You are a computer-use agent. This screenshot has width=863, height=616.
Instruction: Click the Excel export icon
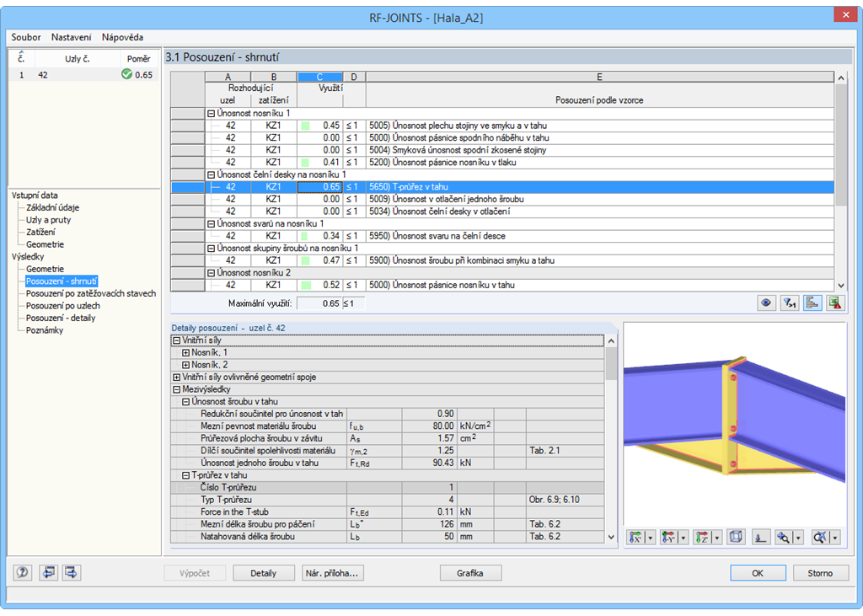click(835, 303)
